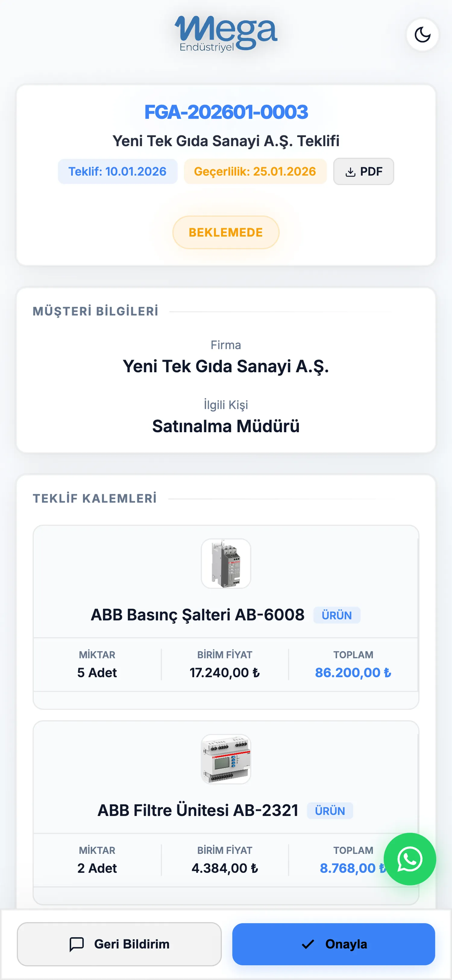The height and width of the screenshot is (980, 452).
Task: Download the quote as PDF
Action: tap(363, 172)
